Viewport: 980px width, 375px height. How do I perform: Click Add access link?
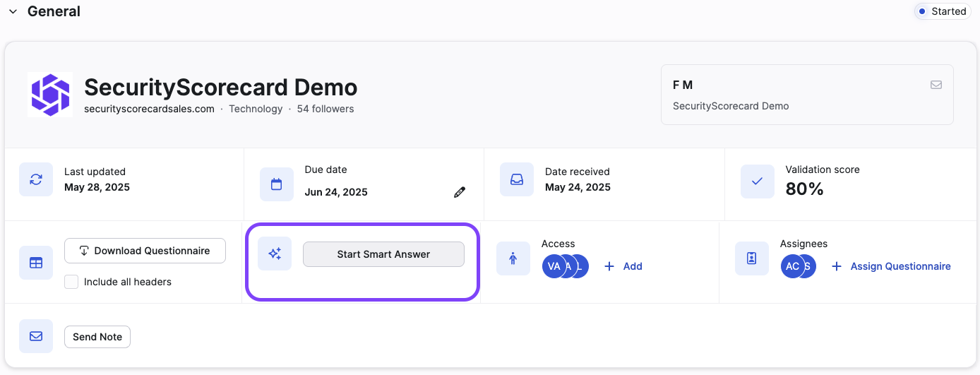click(x=623, y=266)
